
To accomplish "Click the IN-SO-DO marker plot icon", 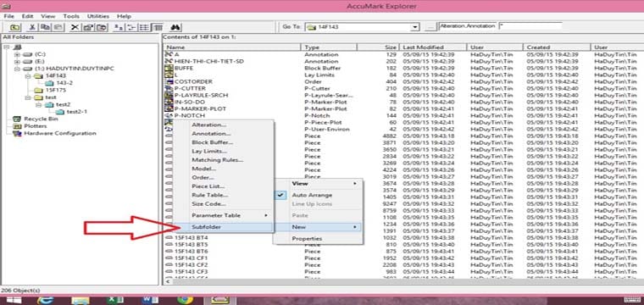I will click(x=169, y=102).
